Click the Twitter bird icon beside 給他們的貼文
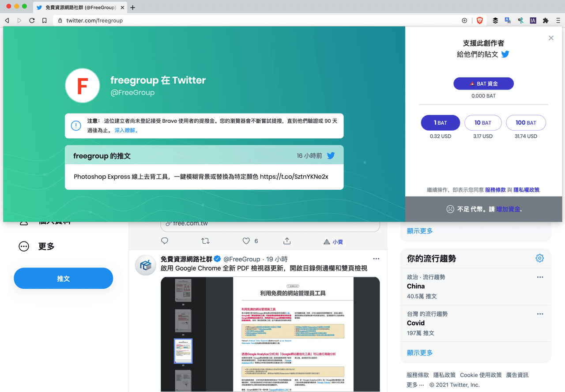 point(505,54)
